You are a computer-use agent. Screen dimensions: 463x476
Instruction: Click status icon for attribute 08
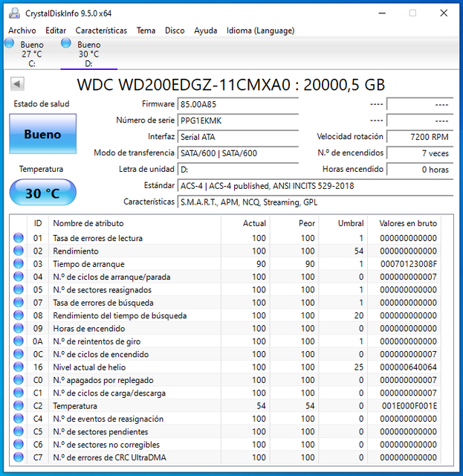point(19,315)
